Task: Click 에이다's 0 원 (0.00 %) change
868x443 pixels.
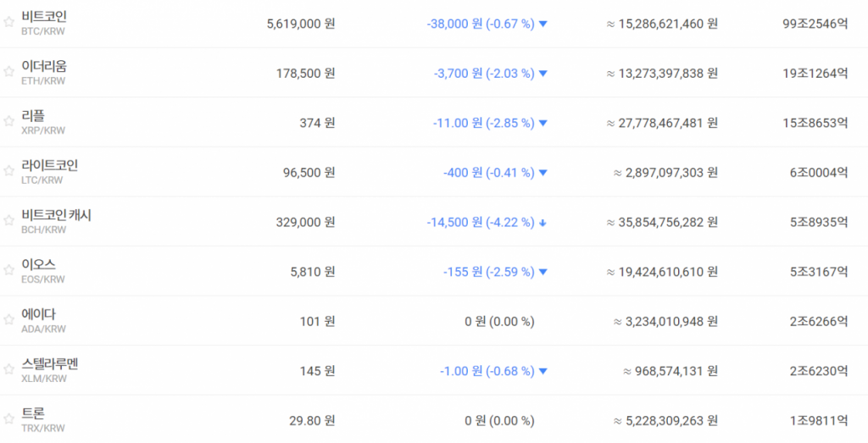Action: tap(498, 321)
